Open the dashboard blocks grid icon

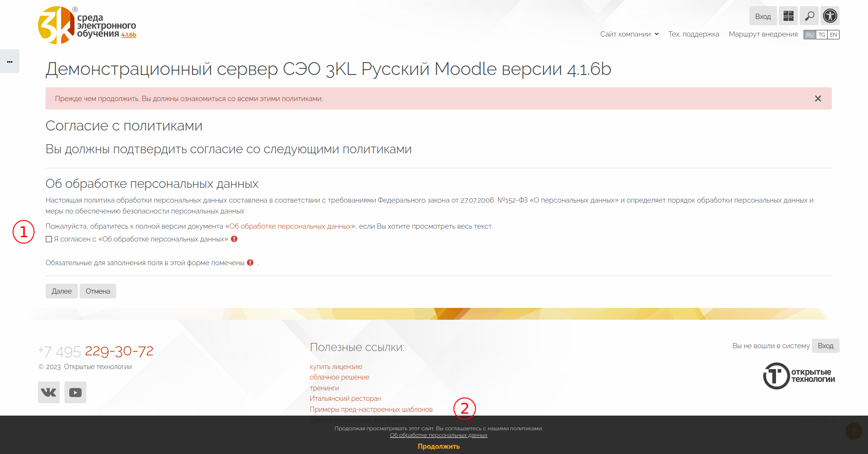coord(788,16)
